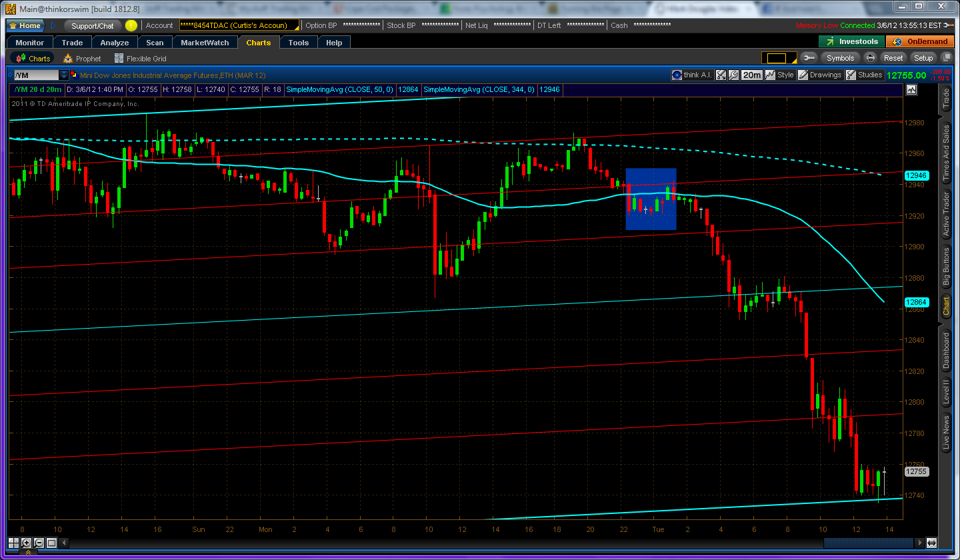Viewport: 960px width, 560px height.
Task: Switch to the Scan tab
Action: [155, 43]
